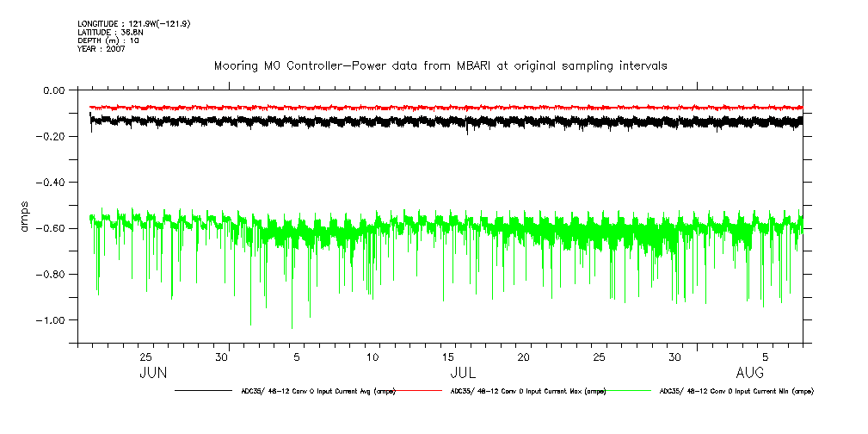Click the black line sample in legend

click(x=205, y=391)
